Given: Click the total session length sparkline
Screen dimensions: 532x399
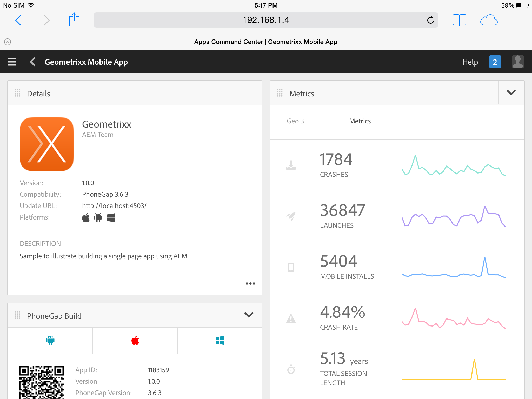Looking at the screenshot, I should [453, 369].
